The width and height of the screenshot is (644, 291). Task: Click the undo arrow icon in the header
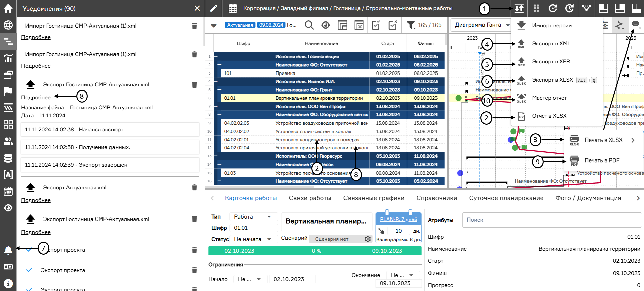(553, 8)
